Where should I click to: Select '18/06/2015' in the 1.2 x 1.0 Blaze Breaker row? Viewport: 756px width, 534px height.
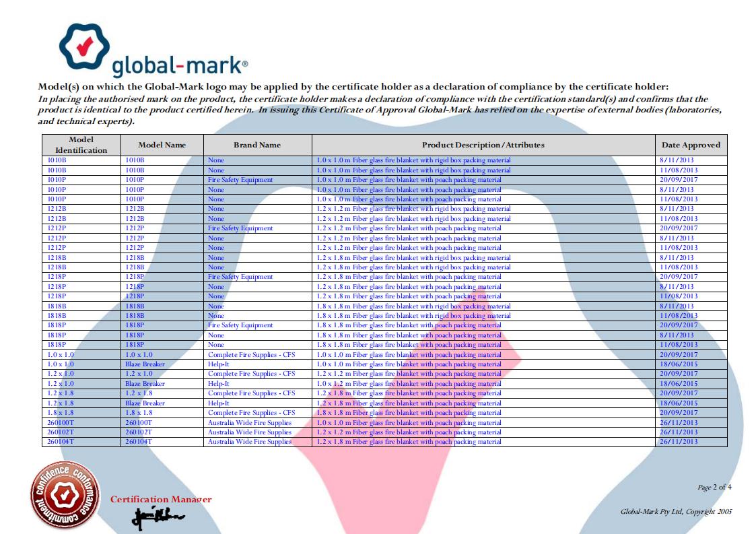pyautogui.click(x=679, y=384)
